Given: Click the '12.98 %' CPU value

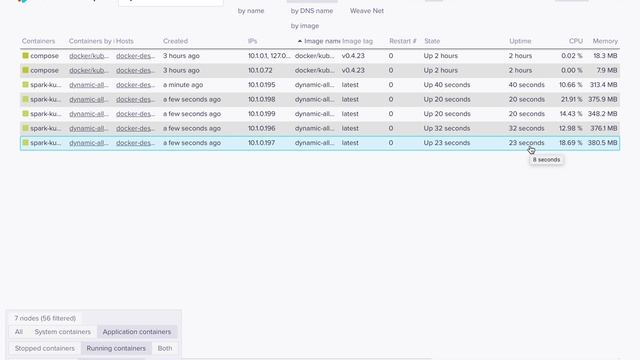Looking at the screenshot, I should point(571,128).
